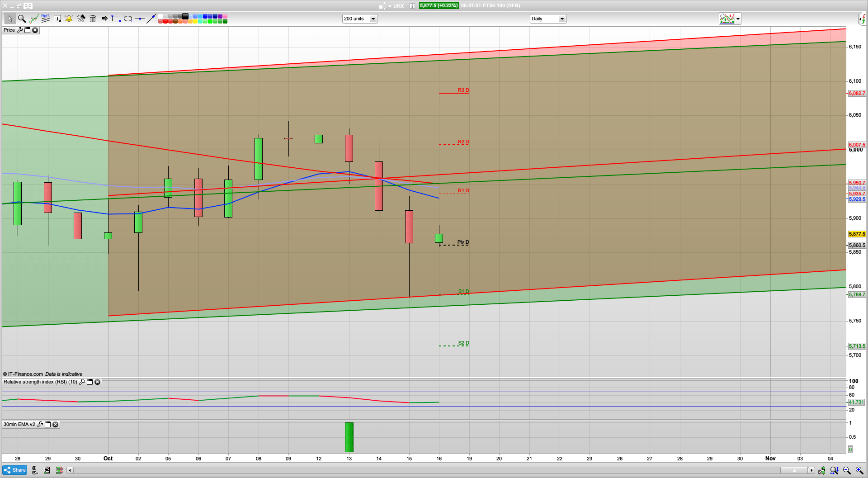
Task: Click the trash bin delete icon
Action: click(93, 19)
